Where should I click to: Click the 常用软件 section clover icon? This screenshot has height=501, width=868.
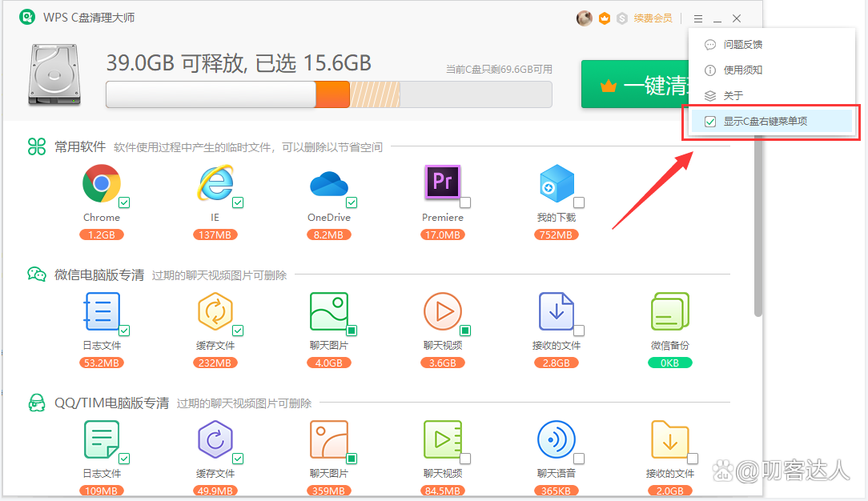pos(37,146)
